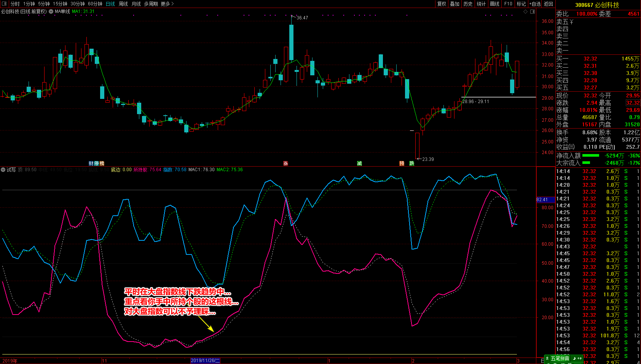Click 买三 price 32.30
Viewport: 641px width, 364px height.
coord(590,73)
